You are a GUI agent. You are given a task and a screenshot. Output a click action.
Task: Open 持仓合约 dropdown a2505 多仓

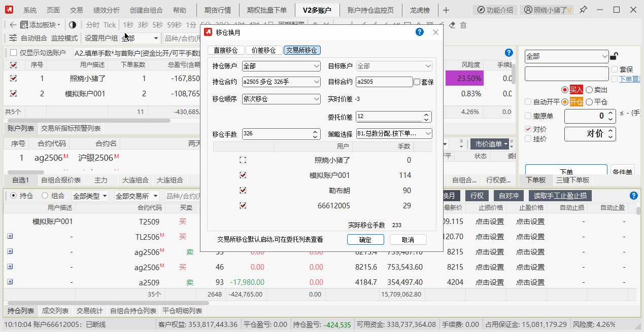(x=282, y=82)
